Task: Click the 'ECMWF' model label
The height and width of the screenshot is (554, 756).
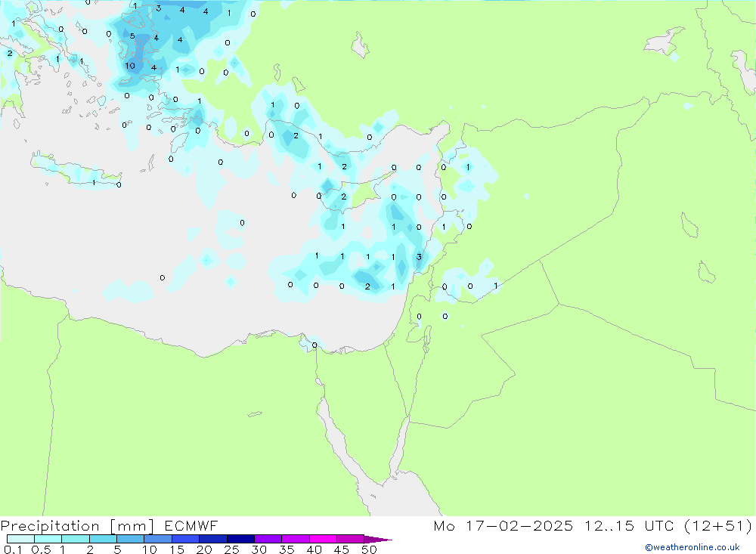Action: pos(191,525)
